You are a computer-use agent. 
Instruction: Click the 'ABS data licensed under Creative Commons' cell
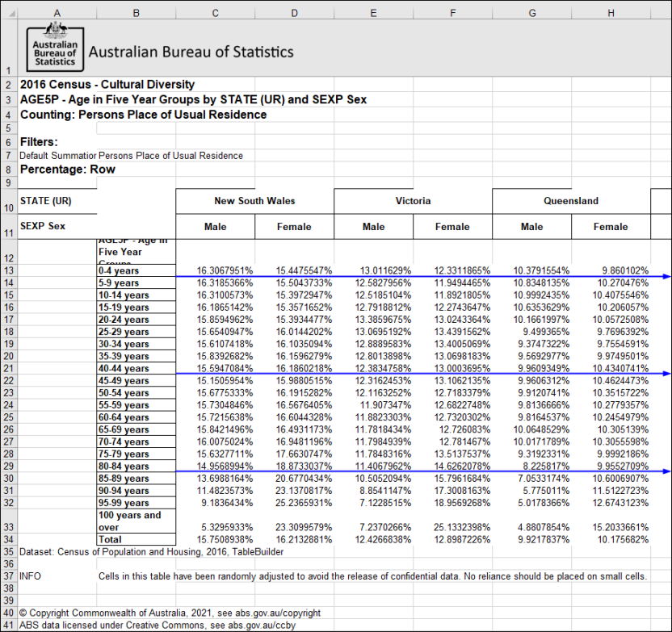click(x=157, y=626)
